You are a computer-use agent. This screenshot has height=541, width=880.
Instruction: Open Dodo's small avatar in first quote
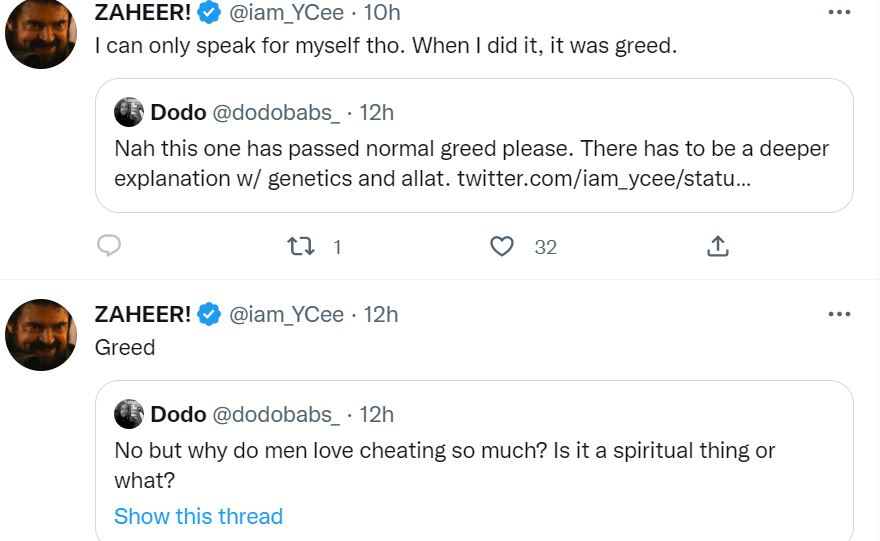(x=129, y=112)
